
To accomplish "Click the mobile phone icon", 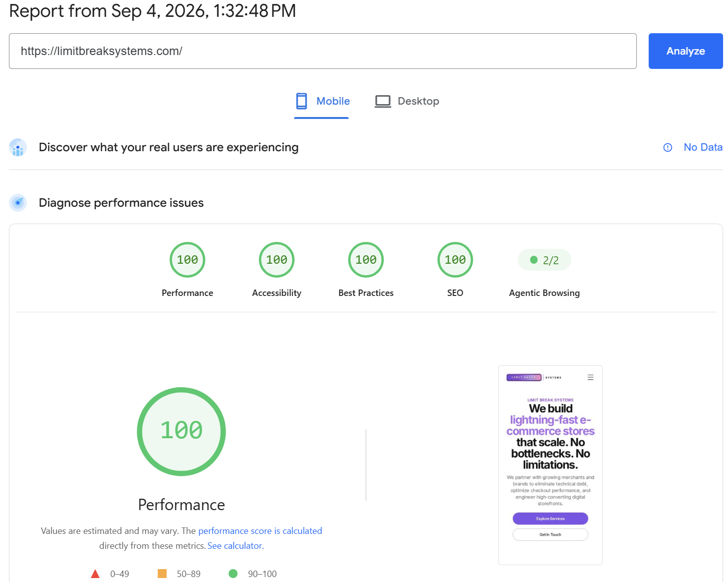I will click(x=302, y=101).
